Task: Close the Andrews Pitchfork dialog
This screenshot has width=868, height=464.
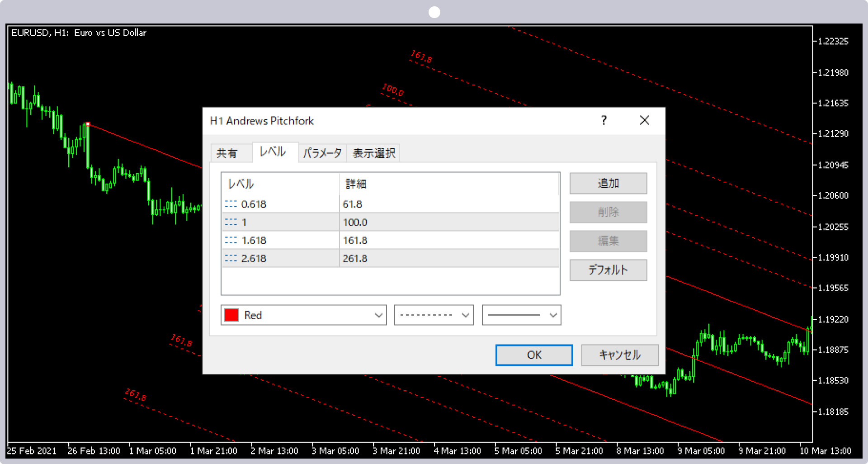Action: click(645, 120)
